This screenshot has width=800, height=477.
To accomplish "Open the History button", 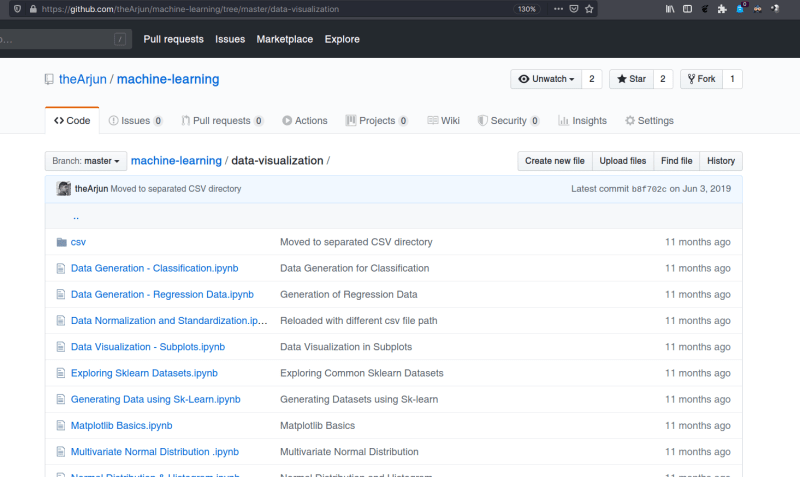I will pyautogui.click(x=721, y=161).
